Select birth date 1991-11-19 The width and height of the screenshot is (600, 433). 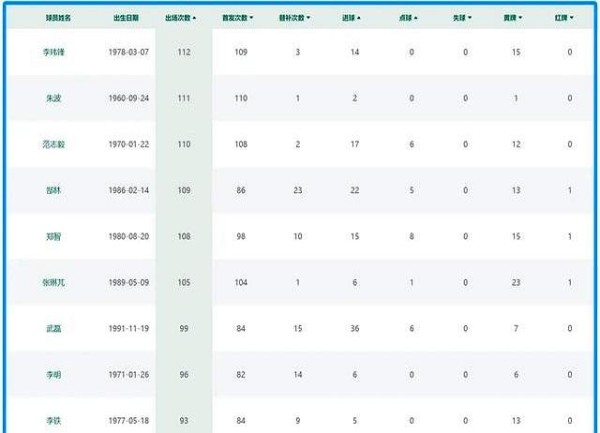point(129,329)
